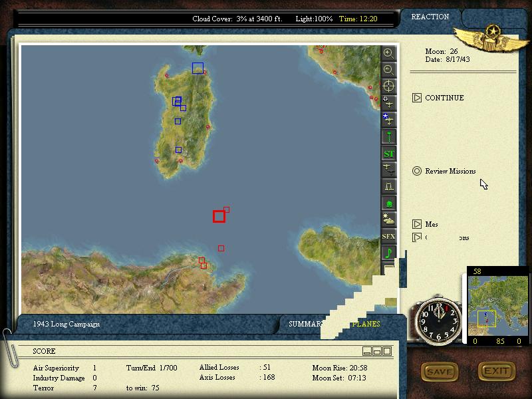Switch to the PLANES tab
Image resolution: width=532 pixels, height=399 pixels.
point(366,324)
